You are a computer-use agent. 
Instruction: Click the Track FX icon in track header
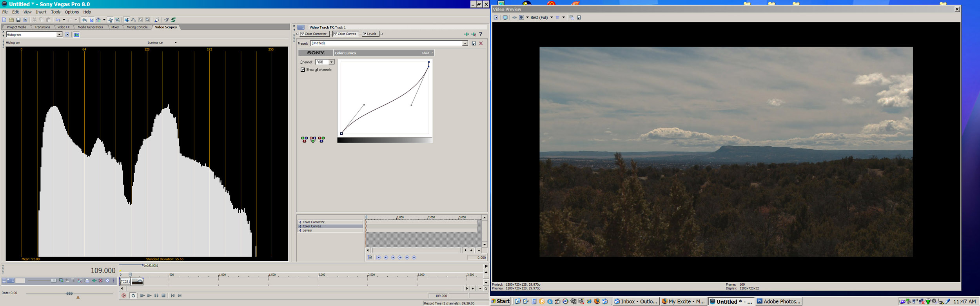(94, 281)
